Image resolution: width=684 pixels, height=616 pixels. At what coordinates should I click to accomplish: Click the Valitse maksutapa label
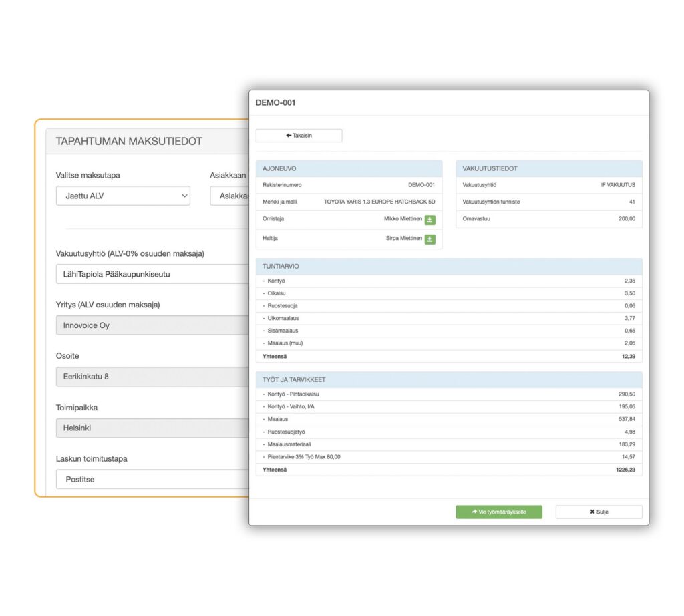point(88,175)
